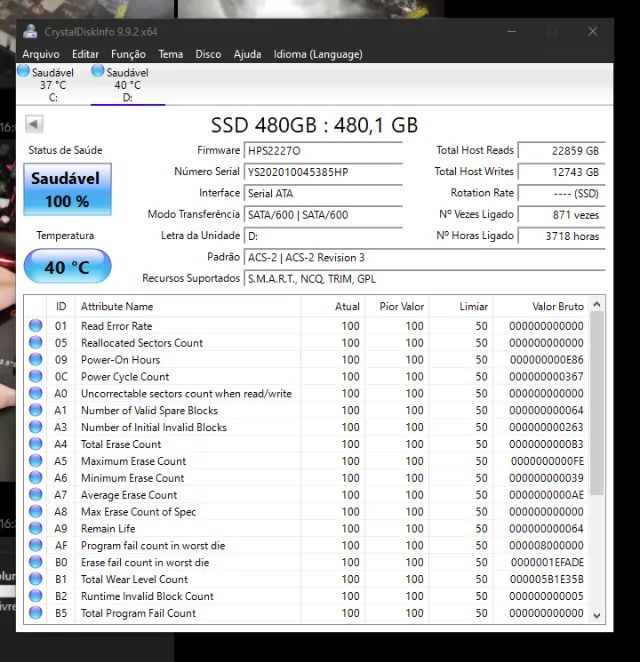The width and height of the screenshot is (640, 662).
Task: Open the Disco menu
Action: point(208,54)
